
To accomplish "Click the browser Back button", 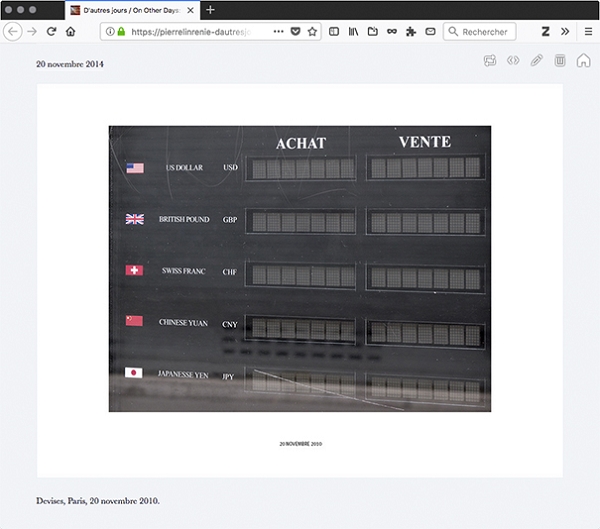I will 13,32.
